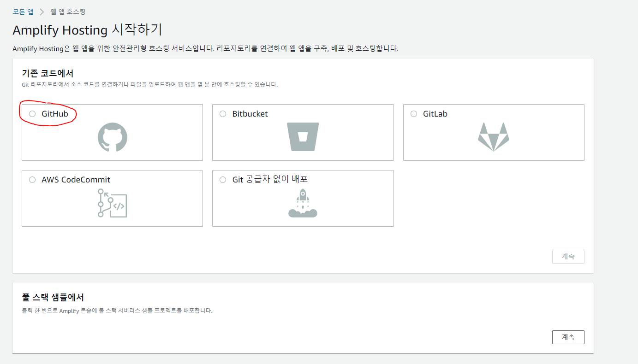
Task: Click the '풀 스택 샘플에서' section heading
Action: 53,297
